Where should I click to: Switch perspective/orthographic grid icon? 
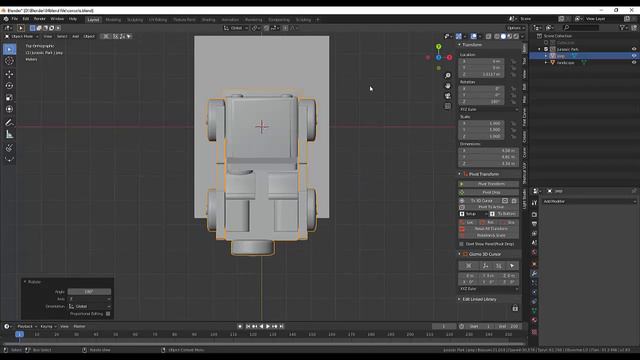[448, 106]
